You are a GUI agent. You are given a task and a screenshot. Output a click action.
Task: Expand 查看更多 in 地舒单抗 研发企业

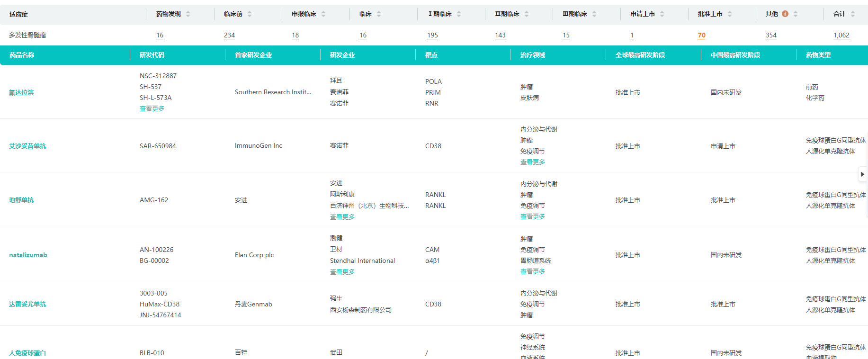click(342, 217)
